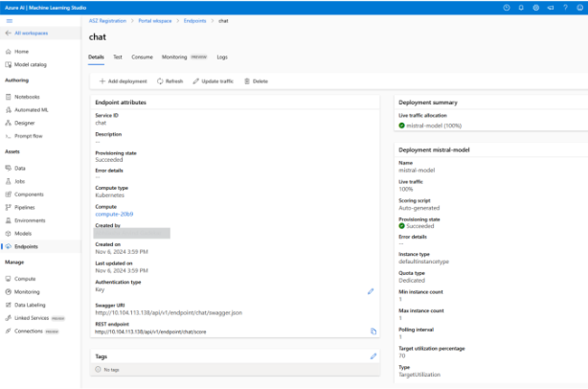Edit Tags with pencil icon
The width and height of the screenshot is (588, 389).
coord(373,356)
